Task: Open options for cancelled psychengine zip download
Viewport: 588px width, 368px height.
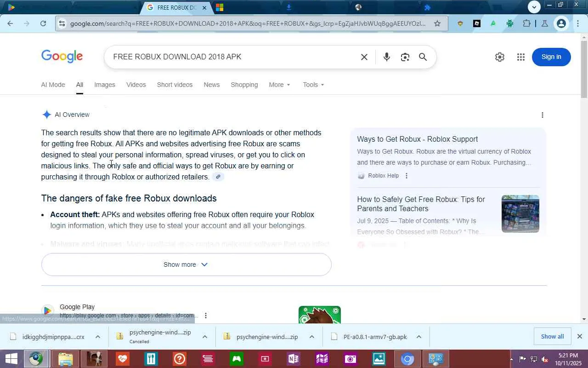Action: click(x=205, y=337)
